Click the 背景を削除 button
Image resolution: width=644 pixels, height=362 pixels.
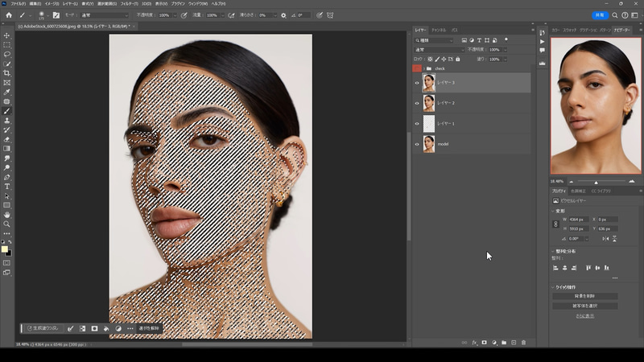(x=585, y=295)
